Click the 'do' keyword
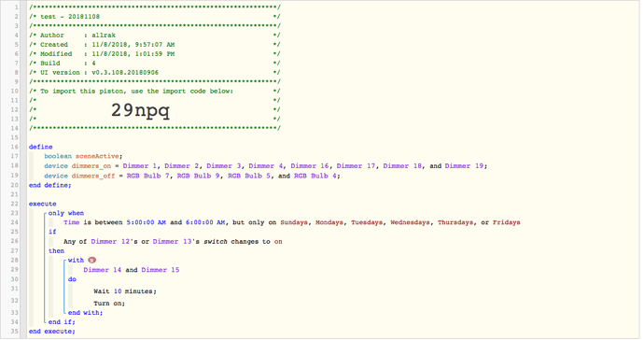This screenshot has height=340, width=644. [x=72, y=279]
